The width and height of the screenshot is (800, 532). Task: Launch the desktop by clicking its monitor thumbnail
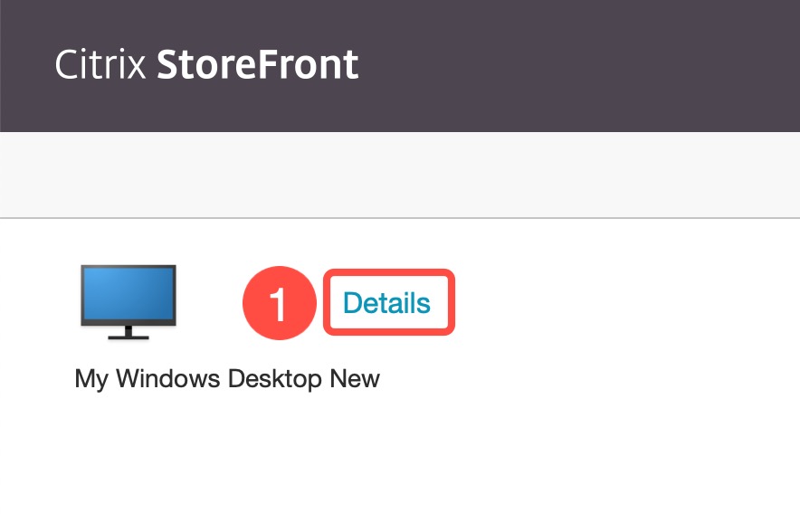128,299
